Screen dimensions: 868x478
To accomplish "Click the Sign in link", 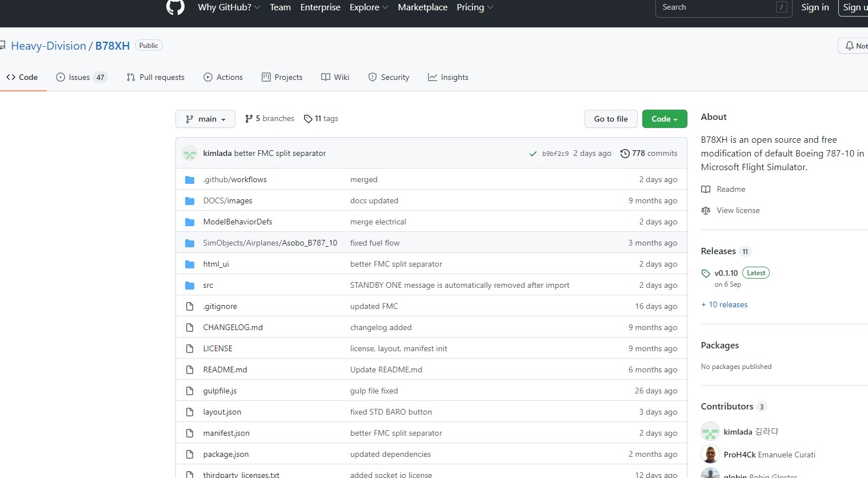I will click(815, 7).
